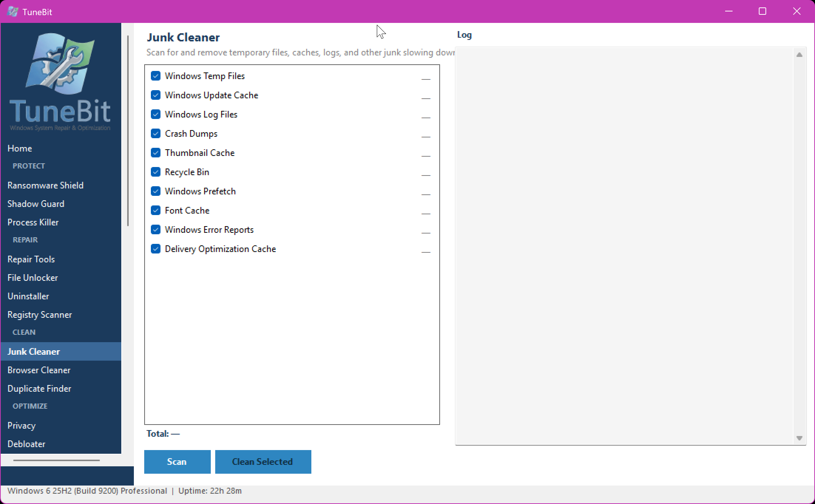Uncheck Windows Temp Files checkbox
This screenshot has width=815, height=504.
pos(156,76)
